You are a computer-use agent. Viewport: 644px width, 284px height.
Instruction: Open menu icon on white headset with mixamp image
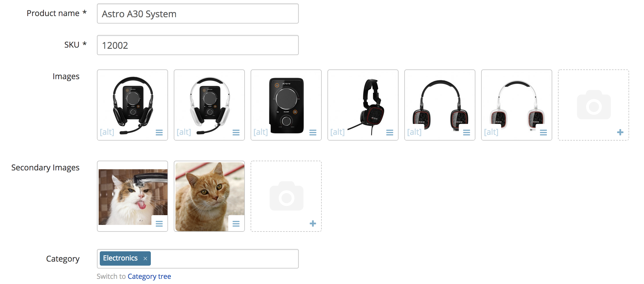(236, 133)
